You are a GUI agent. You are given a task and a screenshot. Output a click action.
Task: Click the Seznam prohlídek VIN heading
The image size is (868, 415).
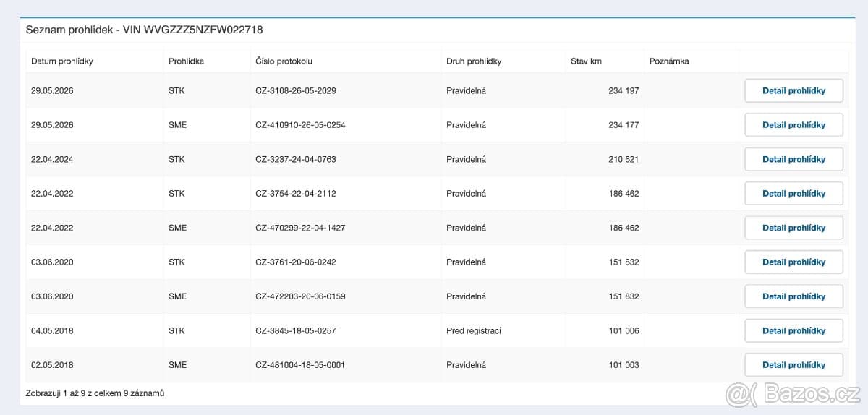click(144, 30)
